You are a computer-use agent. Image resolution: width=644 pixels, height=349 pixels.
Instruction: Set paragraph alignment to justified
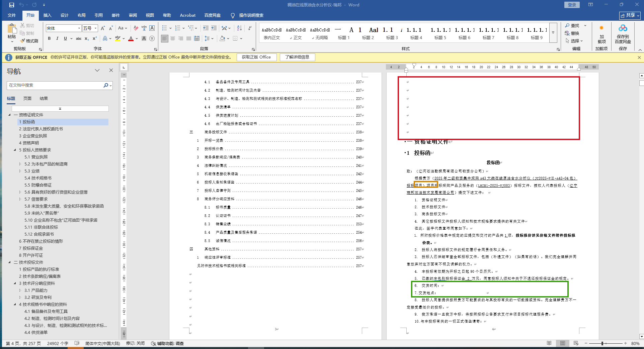tap(189, 38)
